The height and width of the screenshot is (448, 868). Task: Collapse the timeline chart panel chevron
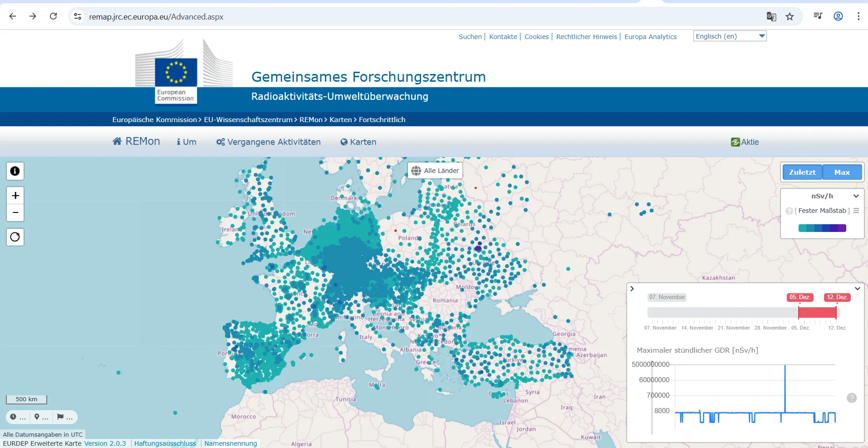[858, 289]
